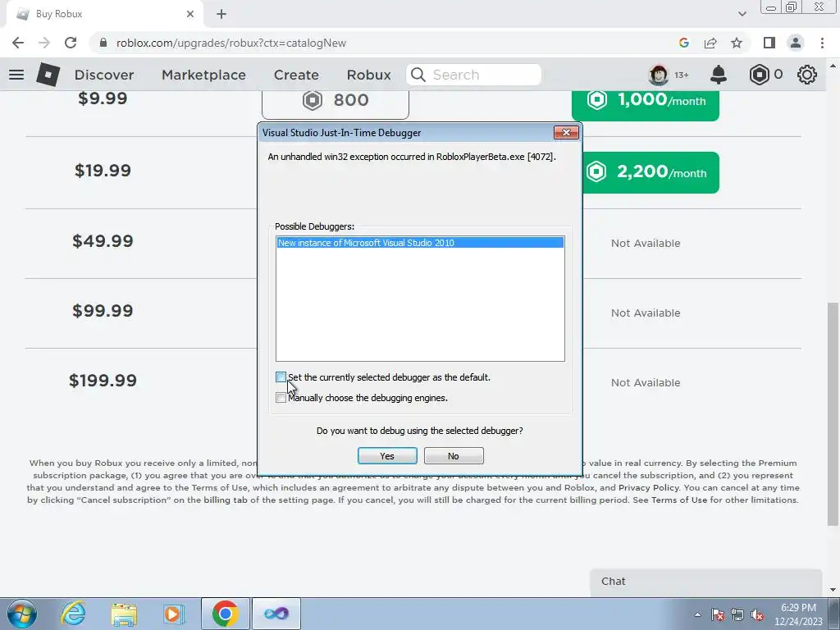Select 1,000/month Premium package

[646, 105]
